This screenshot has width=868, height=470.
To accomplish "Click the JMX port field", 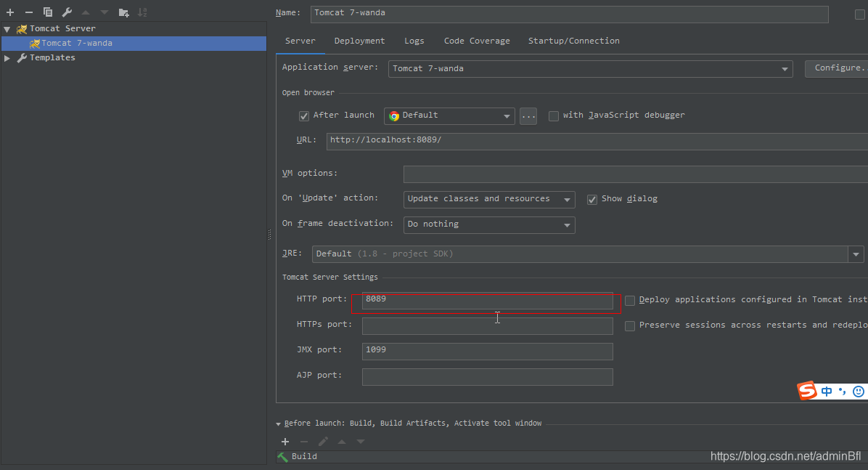I will point(487,352).
